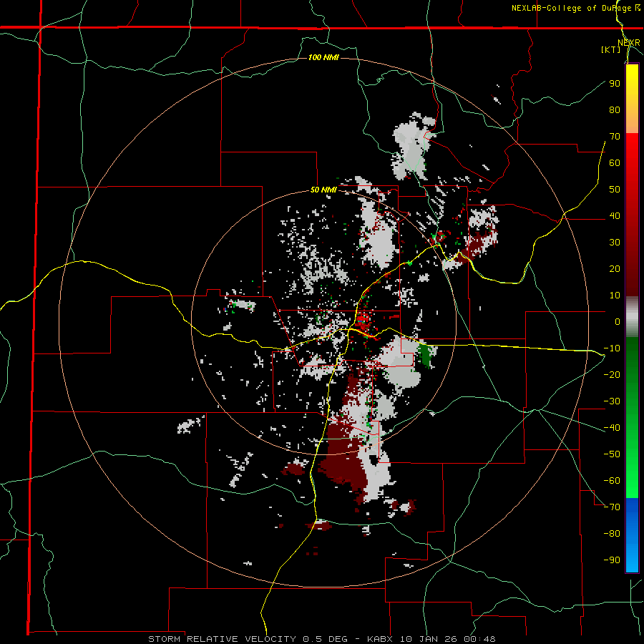The width and height of the screenshot is (644, 644).
Task: Click the 70 knots scale label
Action: tap(615, 137)
